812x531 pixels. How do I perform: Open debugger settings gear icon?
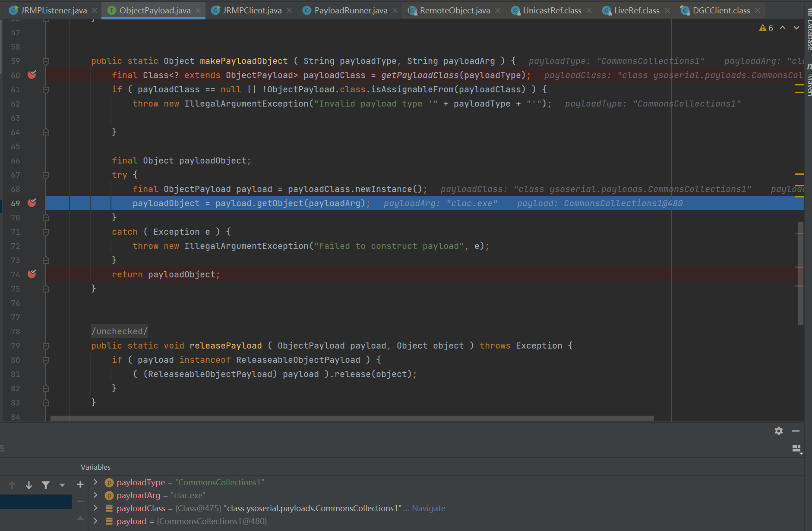pos(779,431)
